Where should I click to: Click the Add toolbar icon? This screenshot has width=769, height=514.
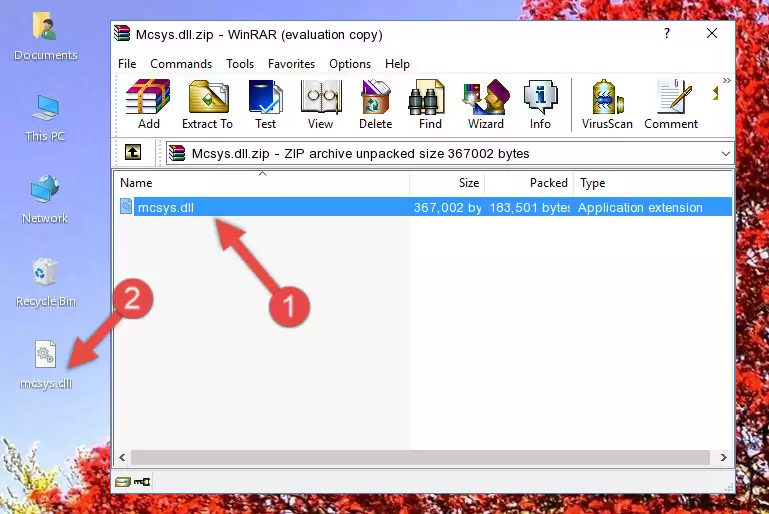148,104
